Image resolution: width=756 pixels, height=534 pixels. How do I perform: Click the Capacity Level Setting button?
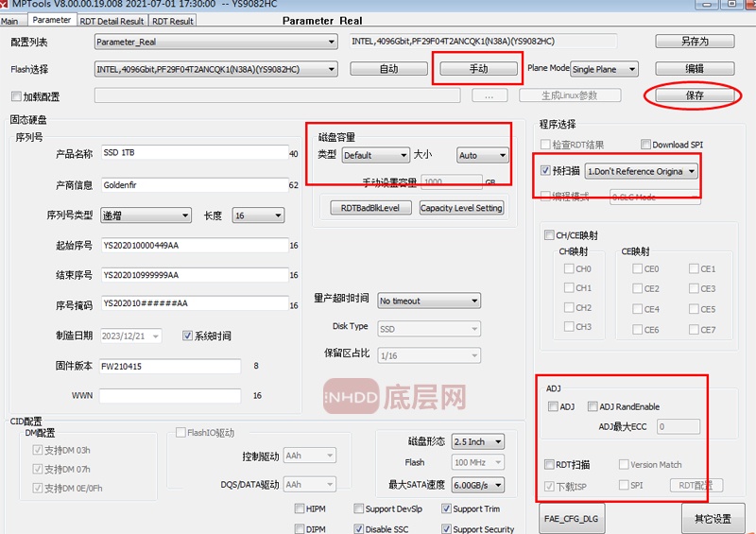[461, 208]
